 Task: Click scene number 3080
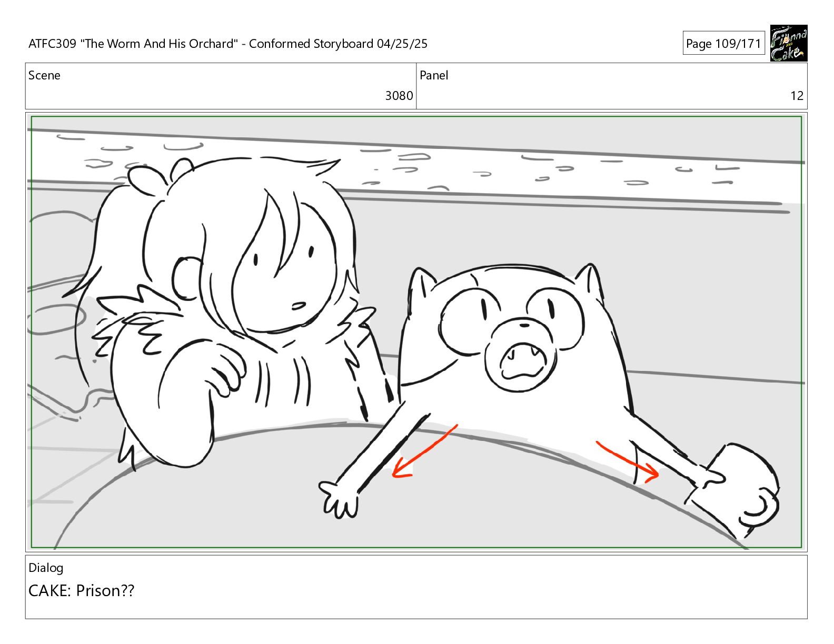tap(399, 95)
